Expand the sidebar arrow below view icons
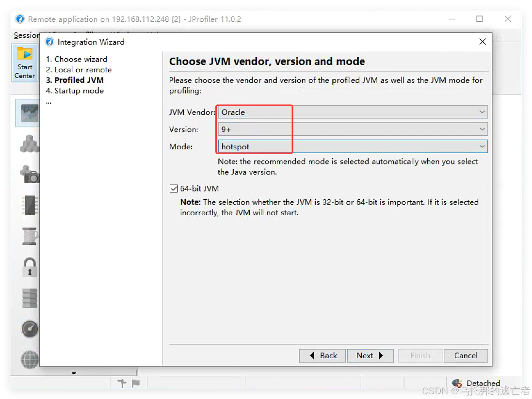 coord(74,373)
